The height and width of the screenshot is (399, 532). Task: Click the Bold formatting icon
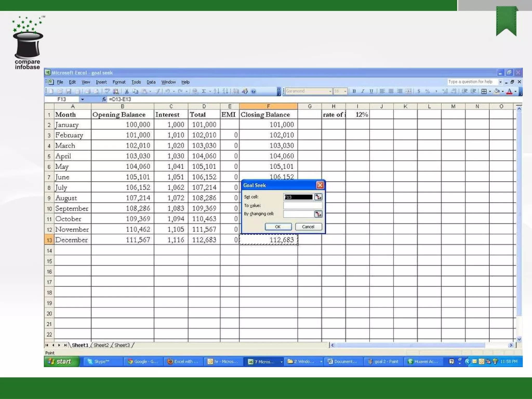pos(354,91)
